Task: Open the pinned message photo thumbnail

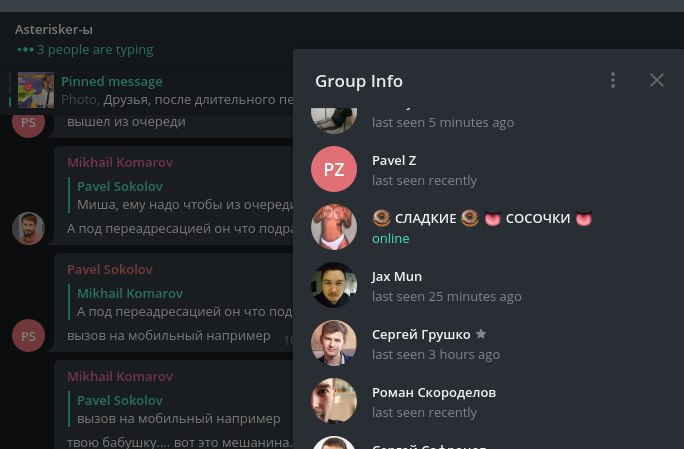Action: coord(36,90)
